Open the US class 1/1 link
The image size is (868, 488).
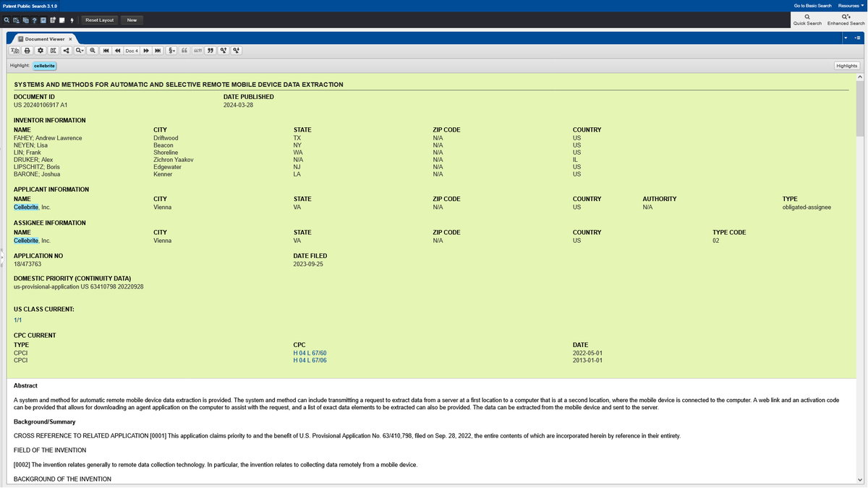[18, 320]
